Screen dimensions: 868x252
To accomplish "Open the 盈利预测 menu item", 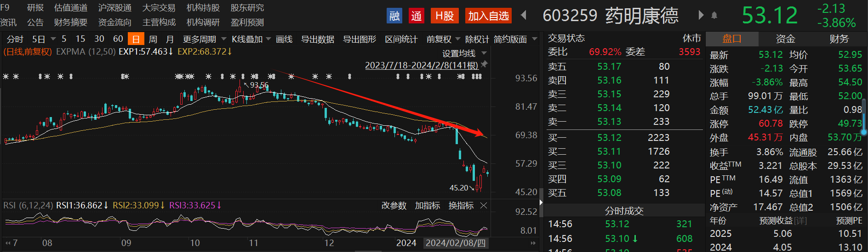I will [x=247, y=22].
